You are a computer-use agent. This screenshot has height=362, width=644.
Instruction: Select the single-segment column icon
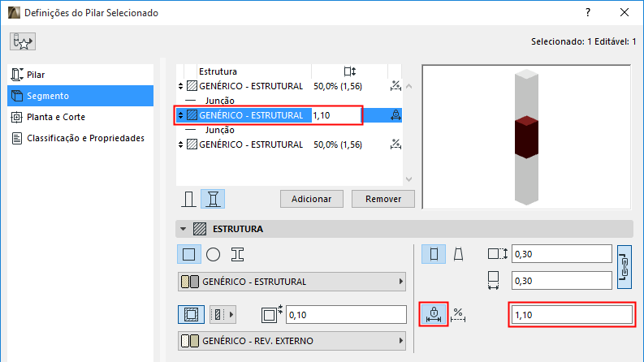(x=189, y=199)
